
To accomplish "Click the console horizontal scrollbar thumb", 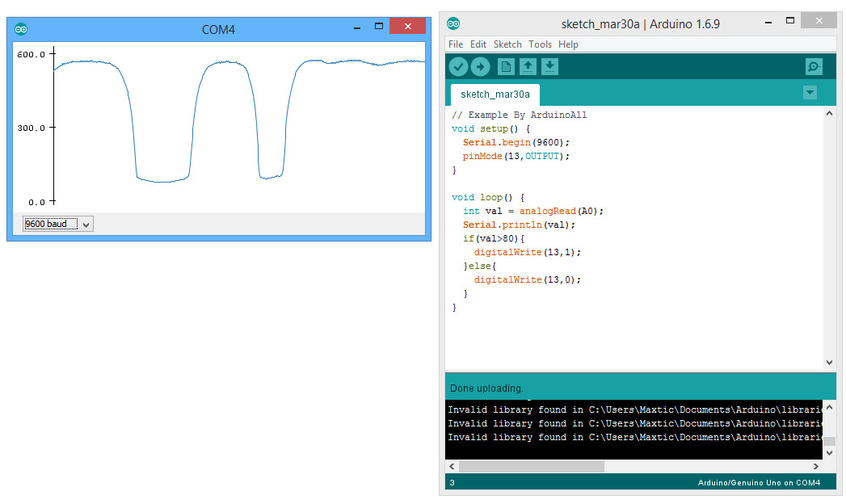I will click(x=531, y=466).
